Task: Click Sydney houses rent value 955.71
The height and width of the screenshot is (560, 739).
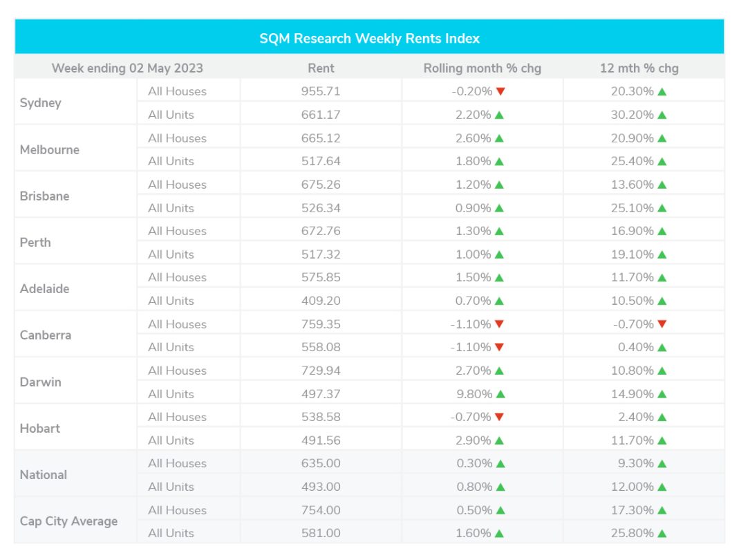Action: (x=321, y=91)
